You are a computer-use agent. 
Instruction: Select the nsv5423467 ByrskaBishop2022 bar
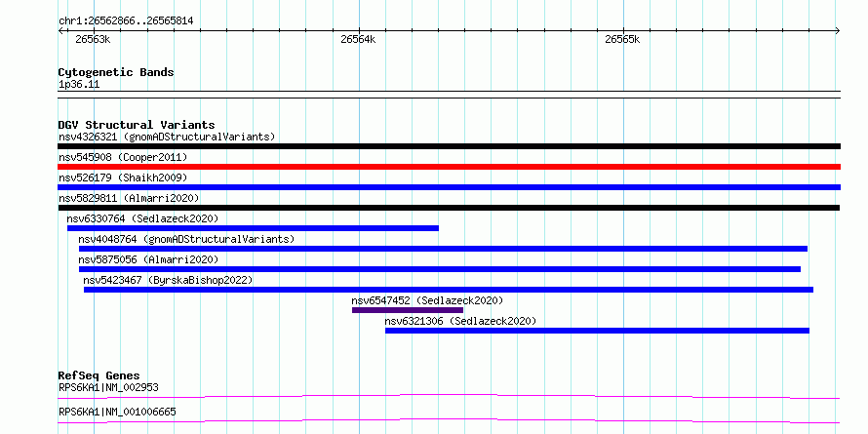coord(449,290)
